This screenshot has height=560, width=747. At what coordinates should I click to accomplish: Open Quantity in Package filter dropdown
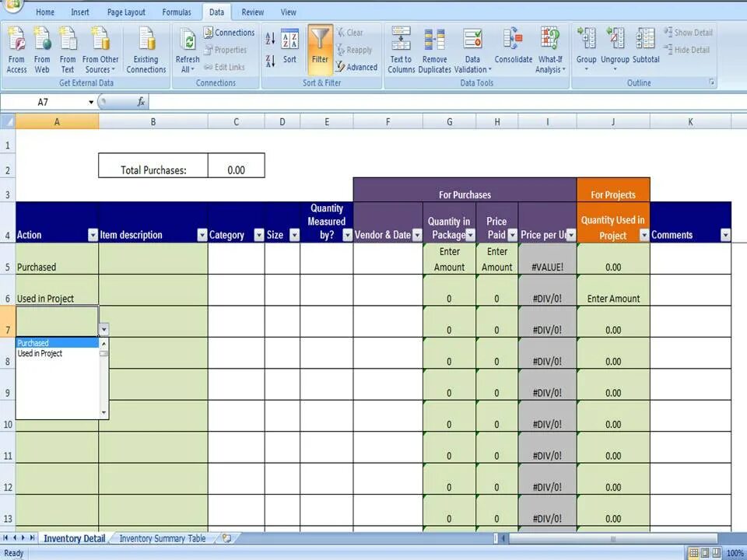point(470,235)
